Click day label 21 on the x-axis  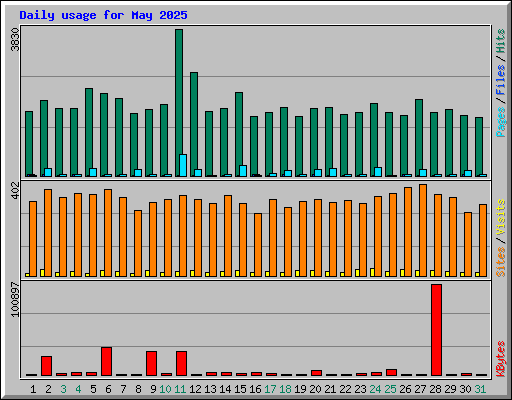click(330, 389)
